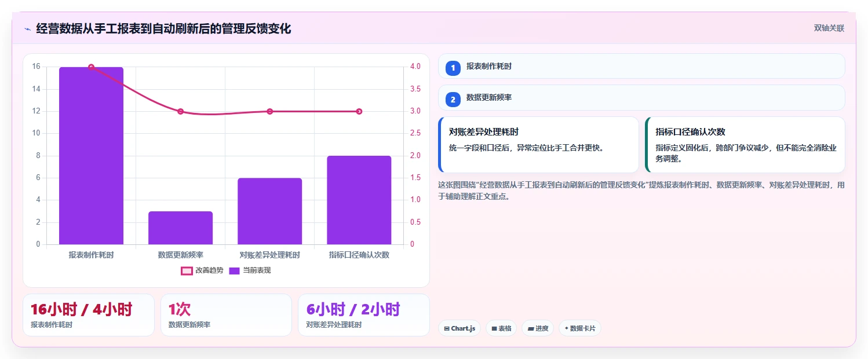This screenshot has height=359, width=868.
Task: Click the 报表制作耗时 x-axis label
Action: [91, 255]
